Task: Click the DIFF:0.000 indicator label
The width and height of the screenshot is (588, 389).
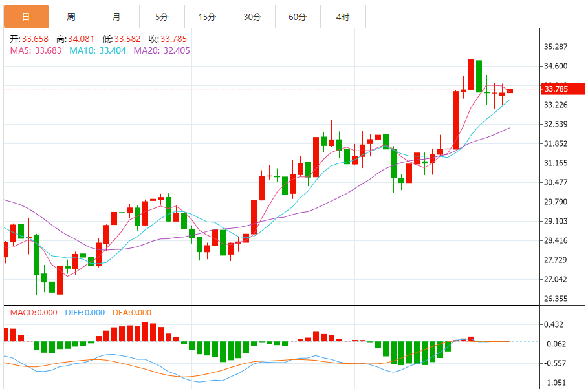Action: 85,313
